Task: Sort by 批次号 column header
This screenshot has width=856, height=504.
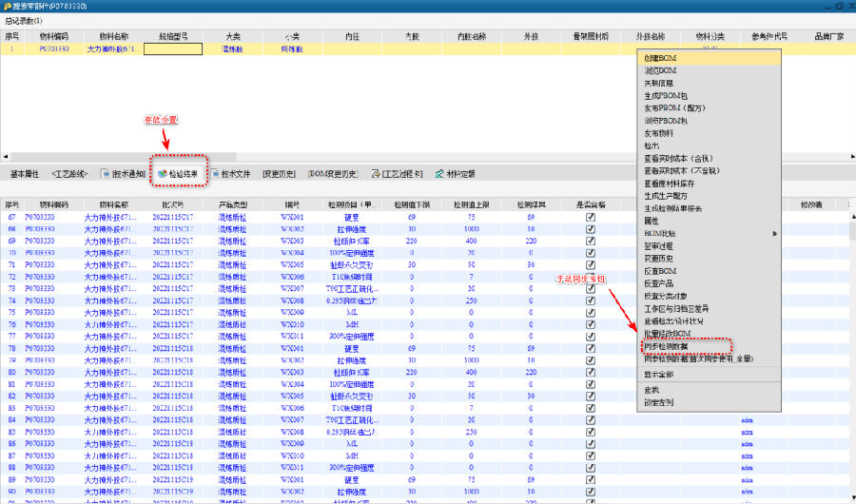Action: 172,204
